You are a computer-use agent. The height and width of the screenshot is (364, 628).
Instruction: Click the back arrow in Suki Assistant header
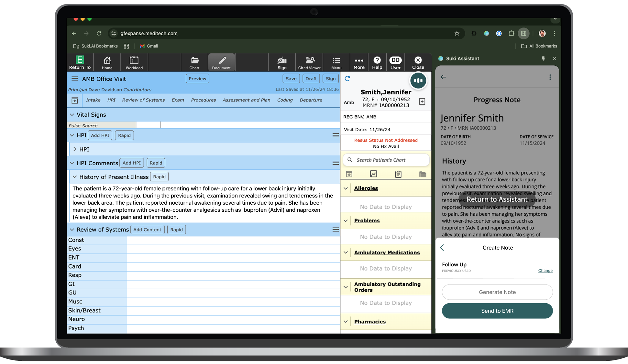443,77
